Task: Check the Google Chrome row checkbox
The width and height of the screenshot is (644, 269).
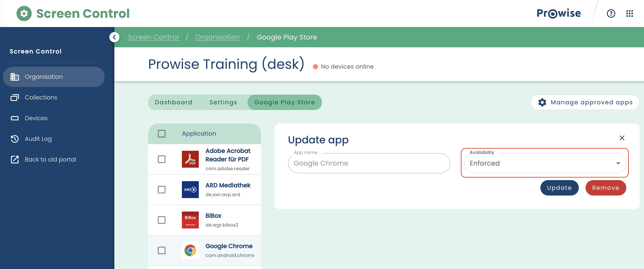Action: [161, 250]
